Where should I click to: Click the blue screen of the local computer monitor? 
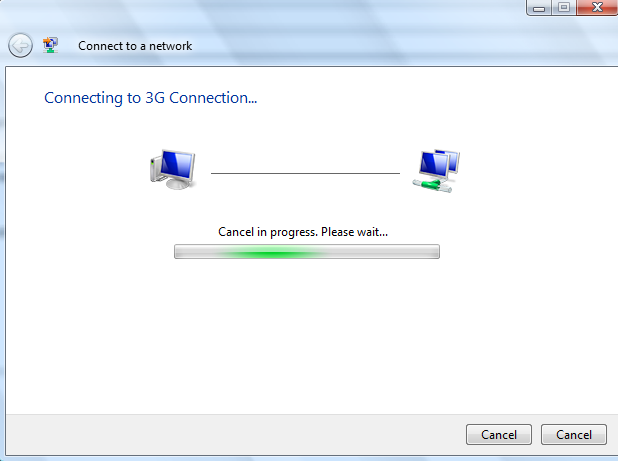[178, 164]
